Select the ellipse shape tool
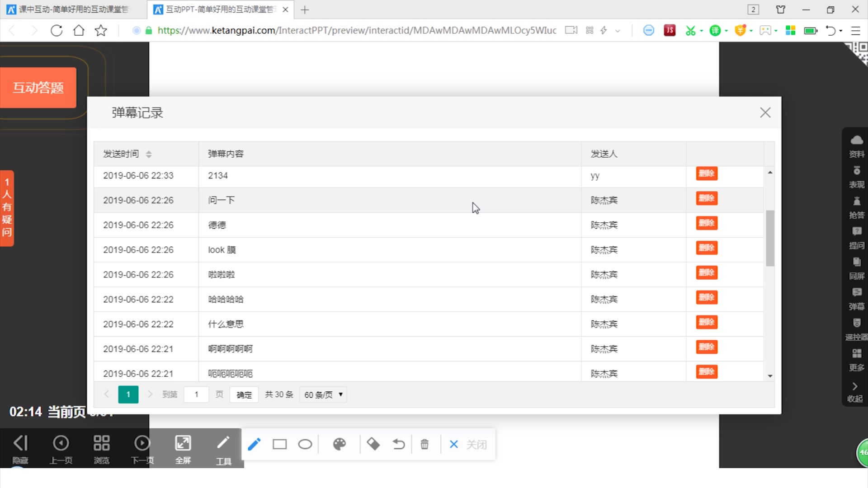Screen dimensions: 868x488 point(305,445)
